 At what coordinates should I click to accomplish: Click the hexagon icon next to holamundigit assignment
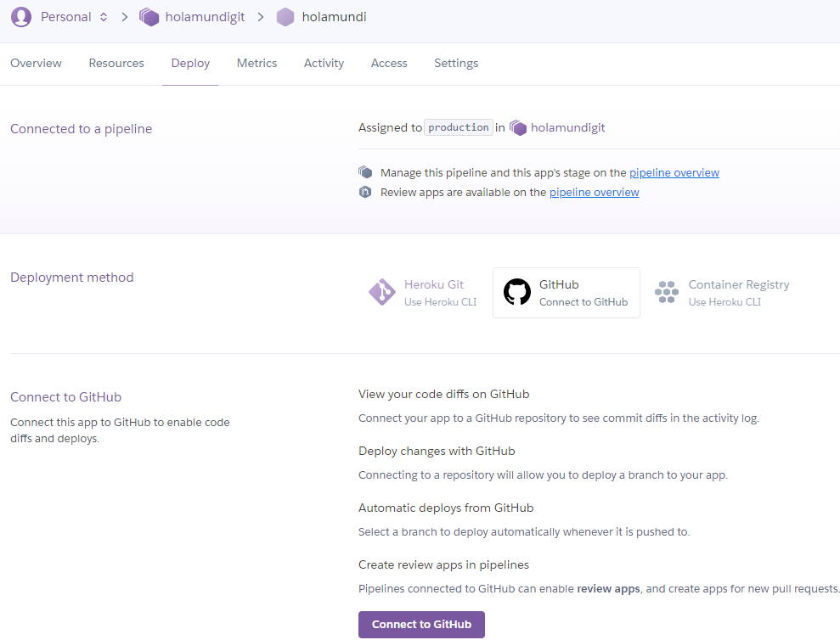(519, 127)
